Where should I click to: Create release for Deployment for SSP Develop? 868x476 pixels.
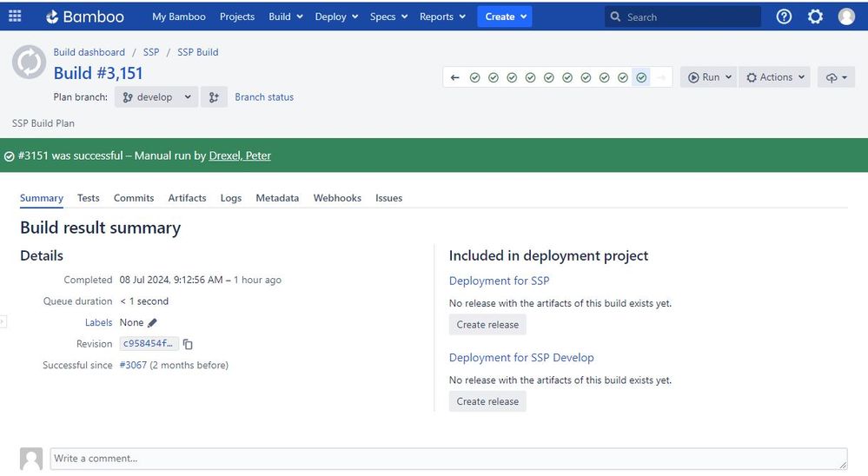click(487, 402)
